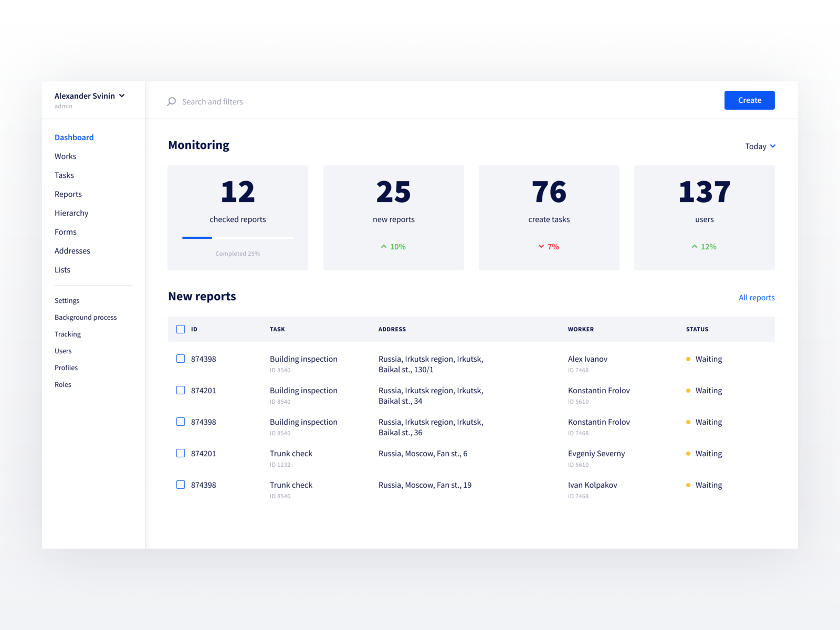Click the WORKER column header
Image resolution: width=840 pixels, height=630 pixels.
[x=581, y=329]
